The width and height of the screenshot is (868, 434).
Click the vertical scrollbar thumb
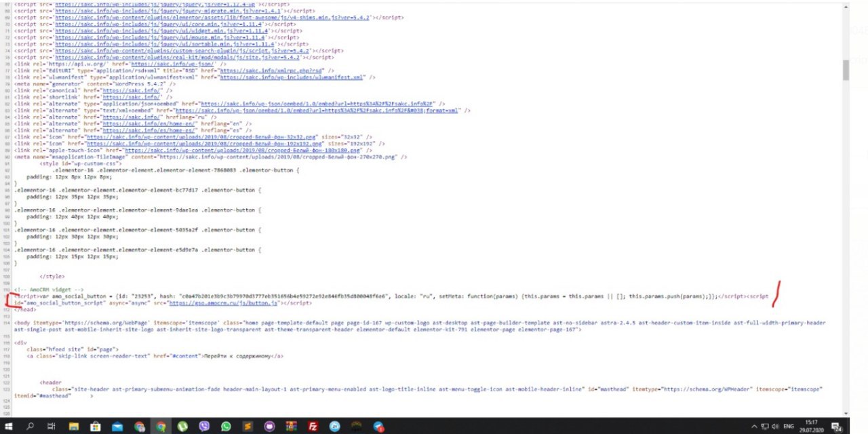point(846,69)
